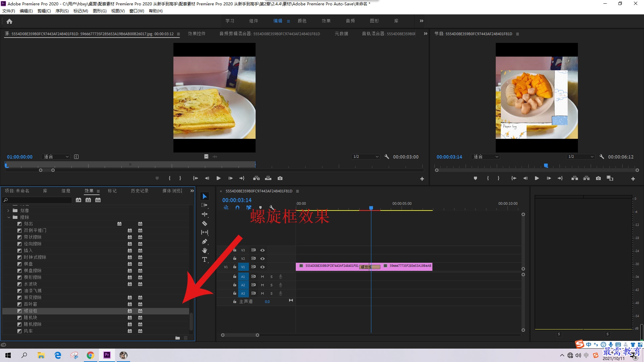Select the Ripple Edit tool
The image size is (644, 362).
(x=205, y=214)
